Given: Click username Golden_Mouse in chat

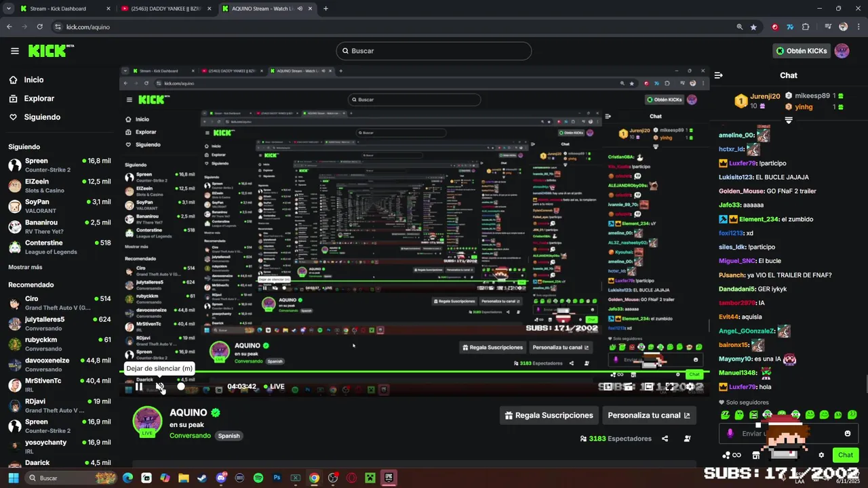Looking at the screenshot, I should pyautogui.click(x=742, y=191).
